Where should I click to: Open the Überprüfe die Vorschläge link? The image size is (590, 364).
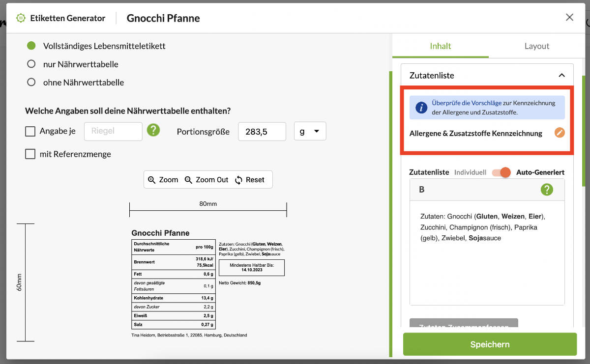click(x=467, y=103)
